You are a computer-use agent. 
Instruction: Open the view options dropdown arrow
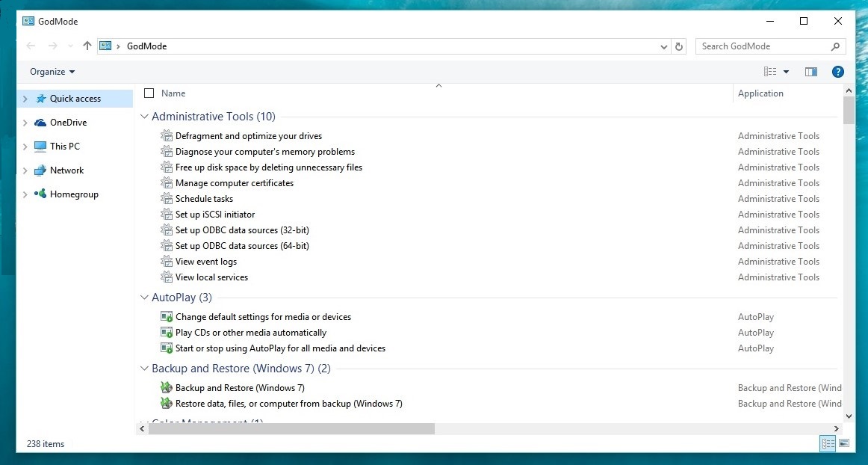click(786, 72)
